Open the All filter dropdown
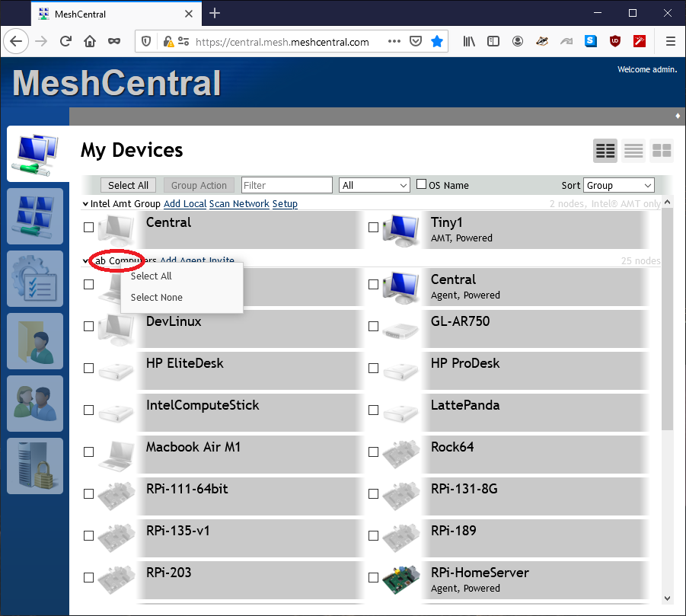Image resolution: width=686 pixels, height=616 pixels. tap(374, 185)
